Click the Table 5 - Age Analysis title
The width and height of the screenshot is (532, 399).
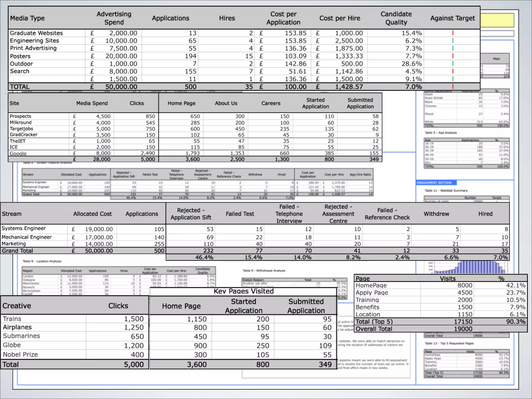[441, 133]
